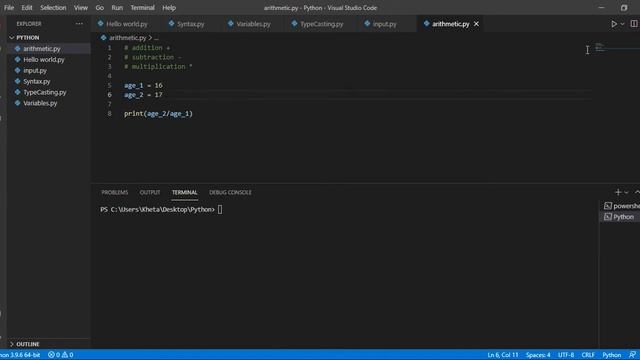
Task: Switch to TypeCasting.py editor tab
Action: tap(321, 24)
